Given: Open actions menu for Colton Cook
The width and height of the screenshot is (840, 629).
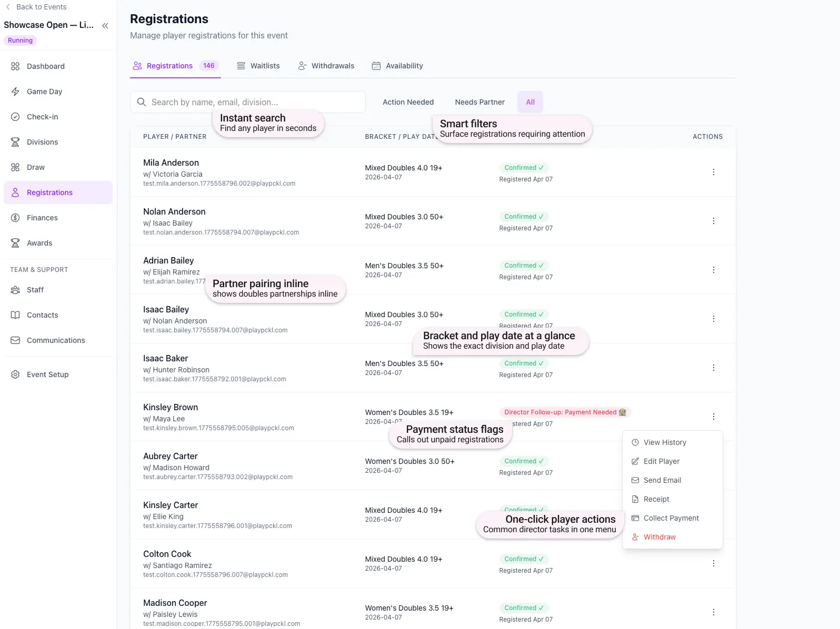Looking at the screenshot, I should point(713,563).
